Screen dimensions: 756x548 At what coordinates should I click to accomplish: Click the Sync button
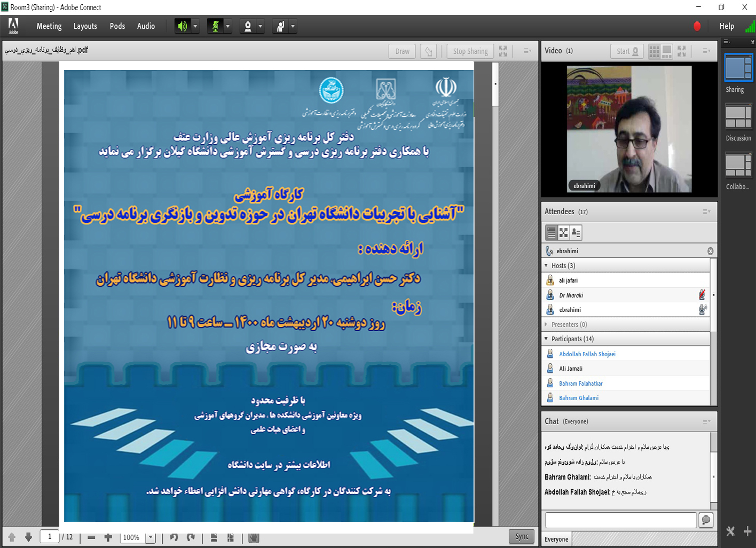[x=522, y=536]
